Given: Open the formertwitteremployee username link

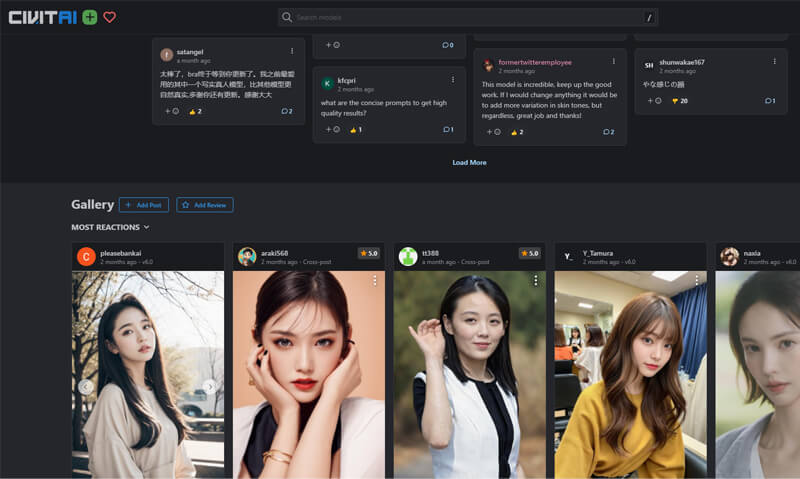Looking at the screenshot, I should [x=534, y=62].
